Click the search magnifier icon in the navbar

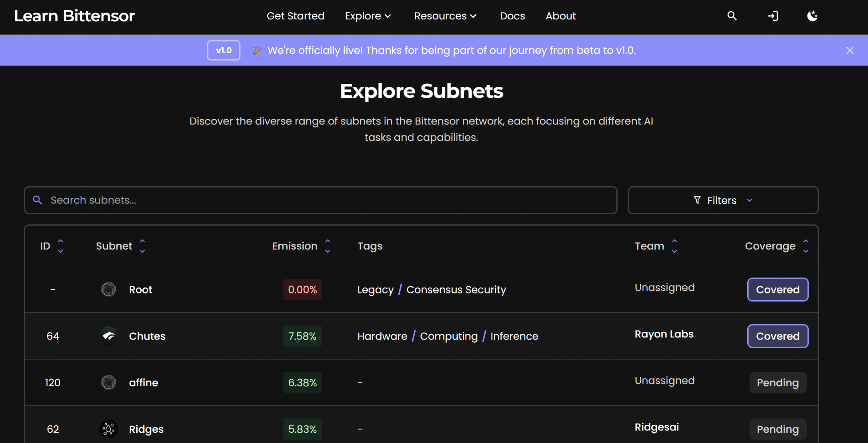click(x=732, y=16)
